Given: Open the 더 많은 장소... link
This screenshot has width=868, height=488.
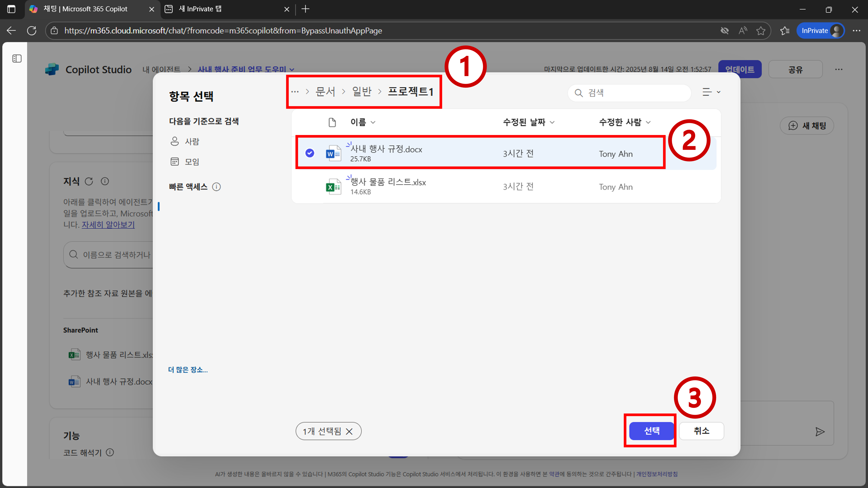Looking at the screenshot, I should 188,370.
